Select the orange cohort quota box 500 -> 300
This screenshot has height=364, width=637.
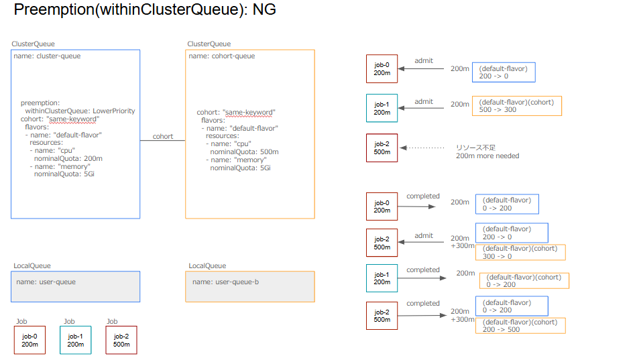click(517, 106)
